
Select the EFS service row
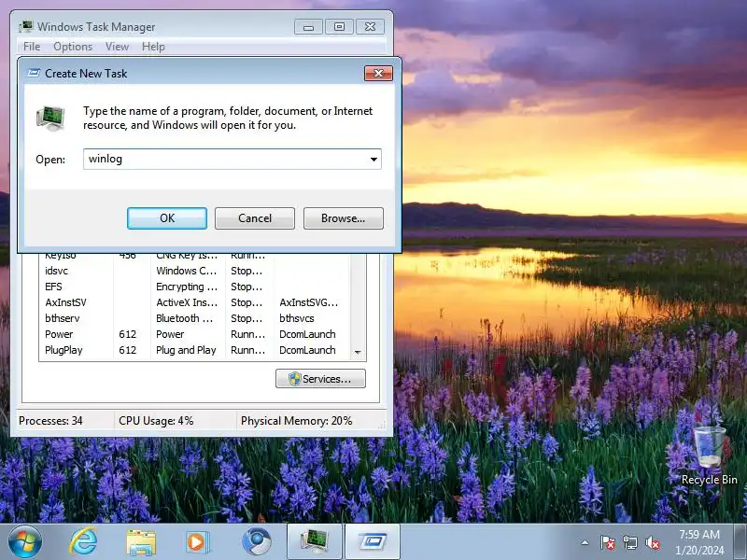(194, 287)
